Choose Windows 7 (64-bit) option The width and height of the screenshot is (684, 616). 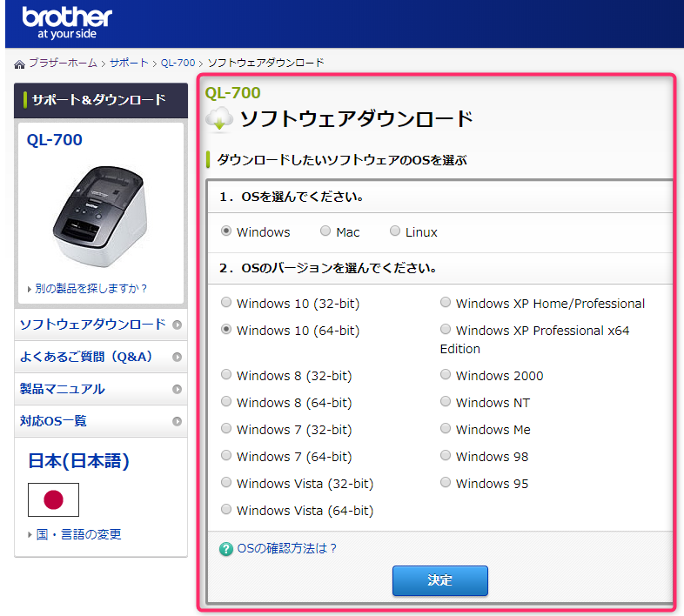click(227, 456)
